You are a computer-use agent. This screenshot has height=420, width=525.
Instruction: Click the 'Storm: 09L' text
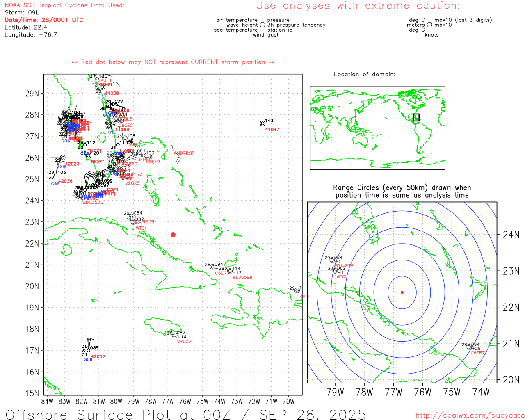21,13
